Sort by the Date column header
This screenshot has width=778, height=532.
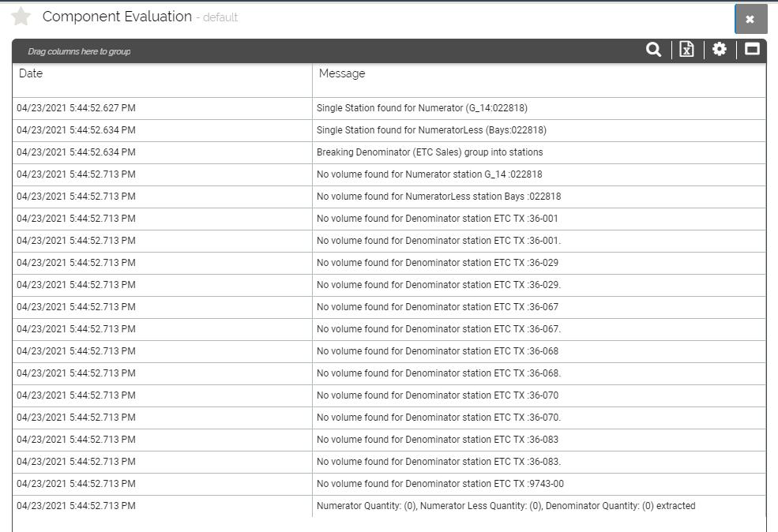32,73
